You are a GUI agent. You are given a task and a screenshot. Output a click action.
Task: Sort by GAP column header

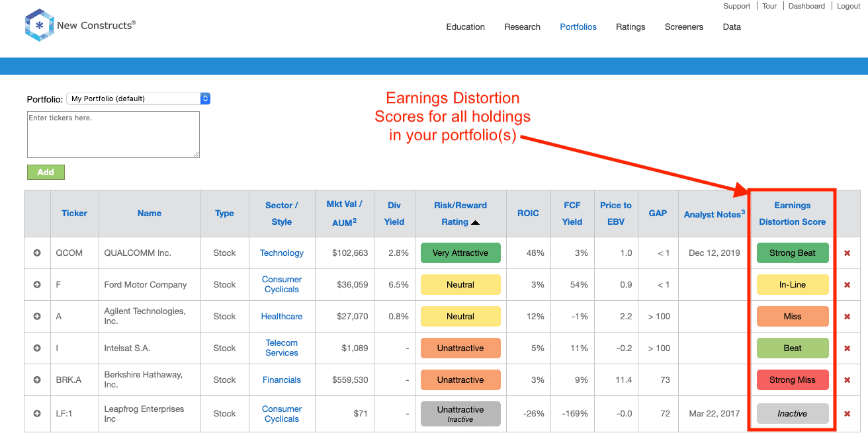click(658, 214)
